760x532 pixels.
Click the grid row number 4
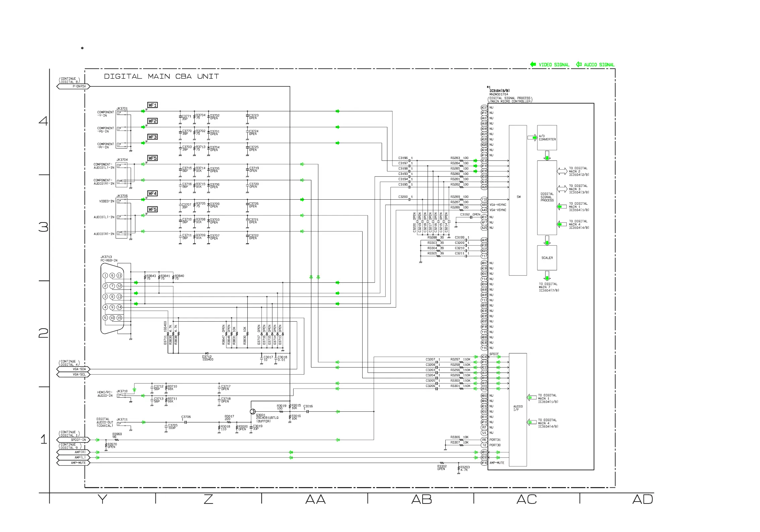tap(43, 121)
